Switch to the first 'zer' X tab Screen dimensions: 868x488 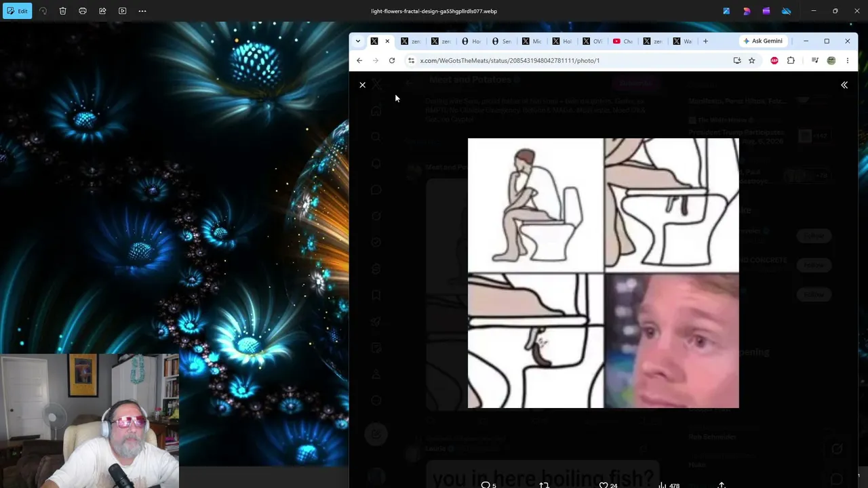(x=411, y=41)
